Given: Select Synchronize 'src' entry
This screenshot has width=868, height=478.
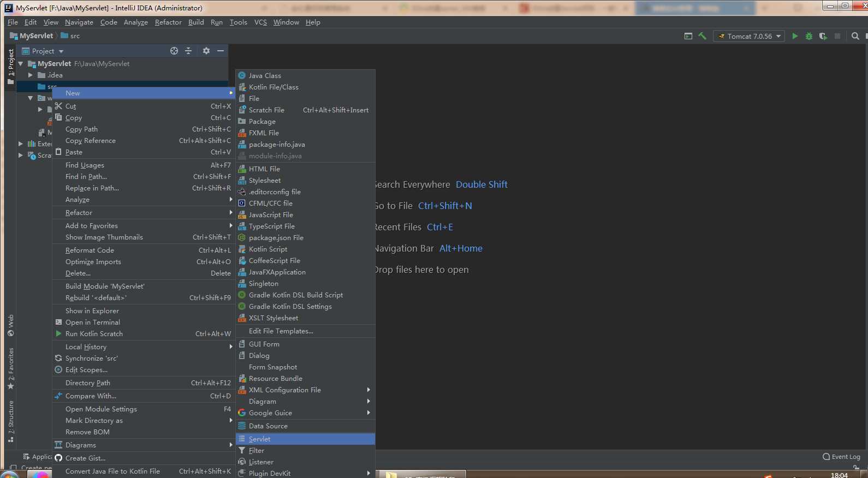Looking at the screenshot, I should [143, 358].
